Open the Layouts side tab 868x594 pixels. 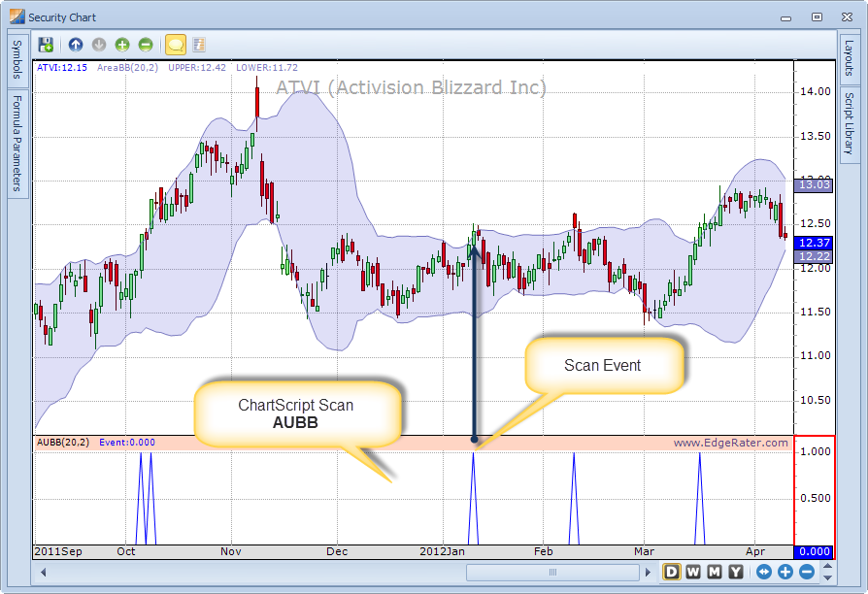coord(849,57)
